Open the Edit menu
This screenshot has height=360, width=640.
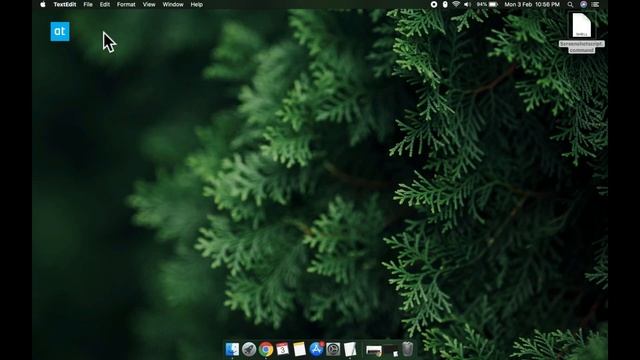104,4
